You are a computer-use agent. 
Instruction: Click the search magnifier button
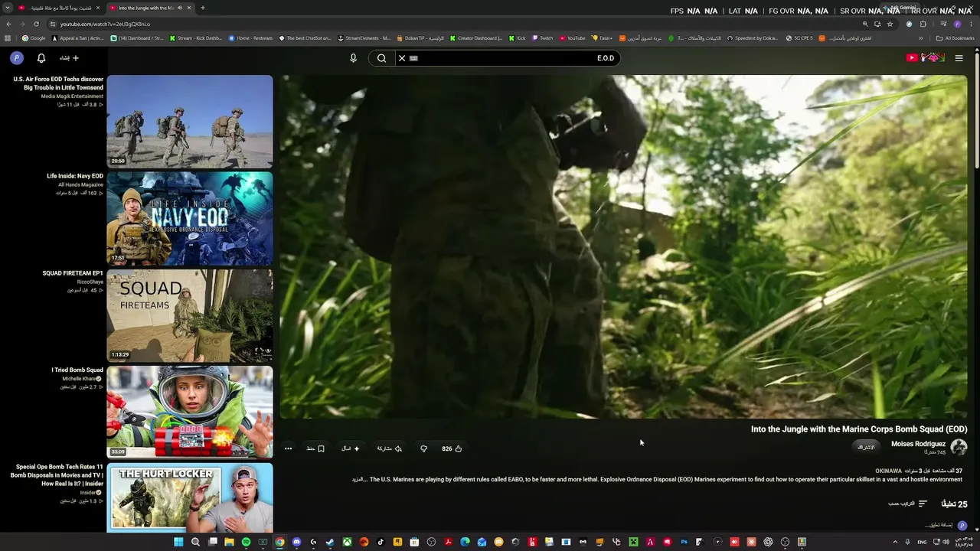click(381, 58)
